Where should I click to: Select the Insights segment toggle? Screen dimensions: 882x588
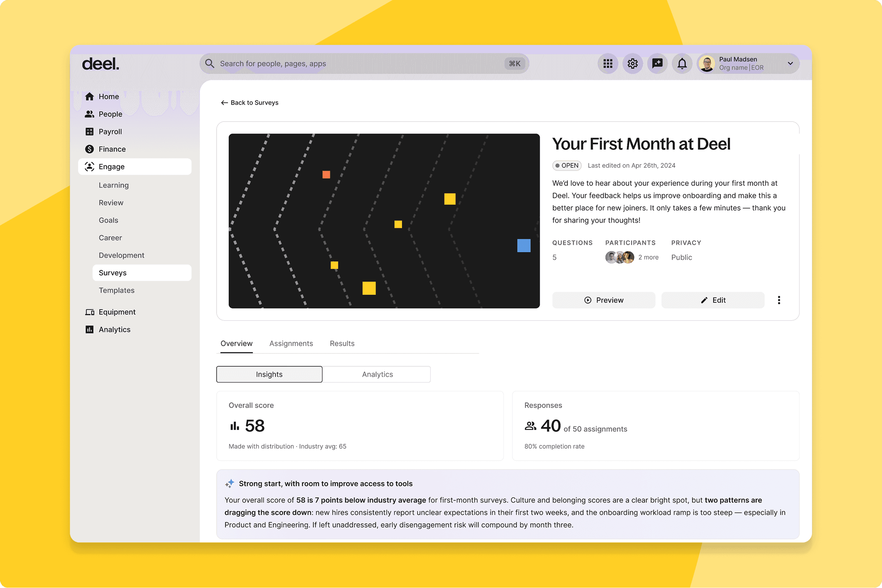(269, 374)
